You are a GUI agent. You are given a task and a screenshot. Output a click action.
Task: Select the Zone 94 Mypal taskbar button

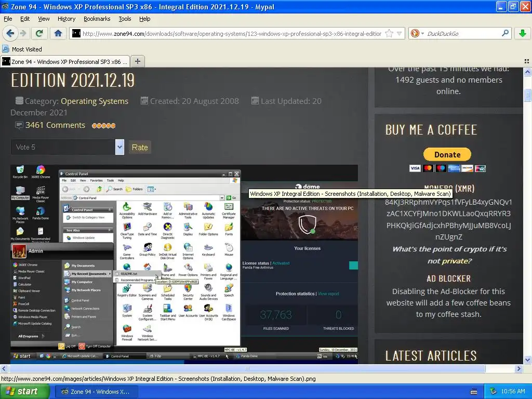tap(97, 392)
